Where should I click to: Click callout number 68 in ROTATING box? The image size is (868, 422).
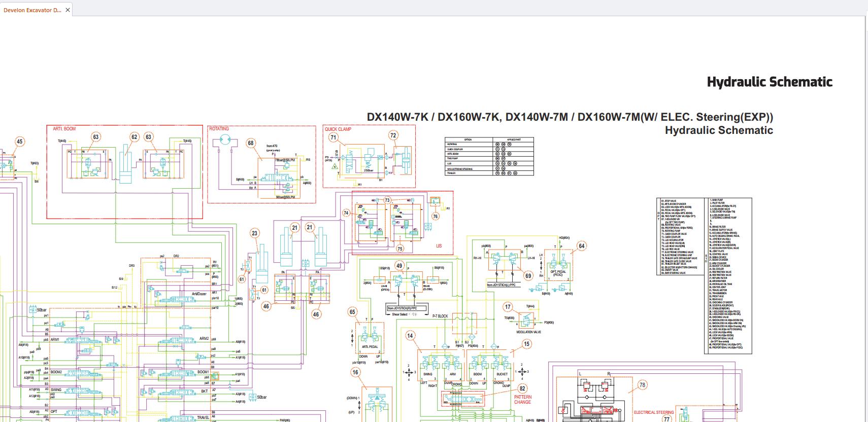[251, 143]
